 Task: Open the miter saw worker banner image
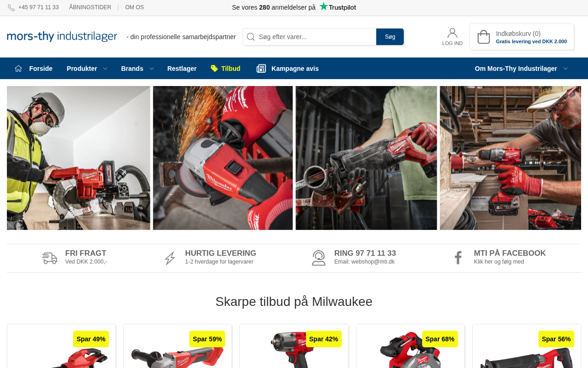79,158
